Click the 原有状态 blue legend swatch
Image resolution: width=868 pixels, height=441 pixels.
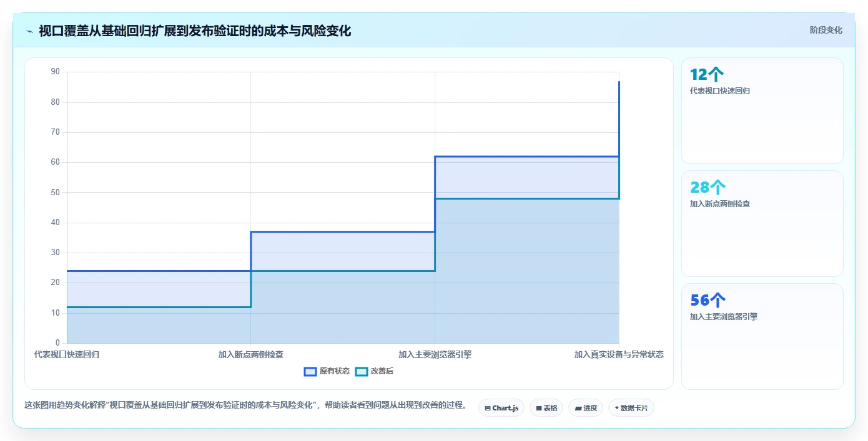(x=310, y=371)
